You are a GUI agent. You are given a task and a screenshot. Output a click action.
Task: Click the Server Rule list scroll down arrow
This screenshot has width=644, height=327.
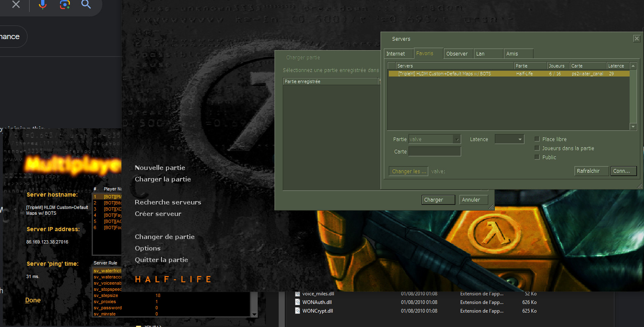click(x=254, y=315)
